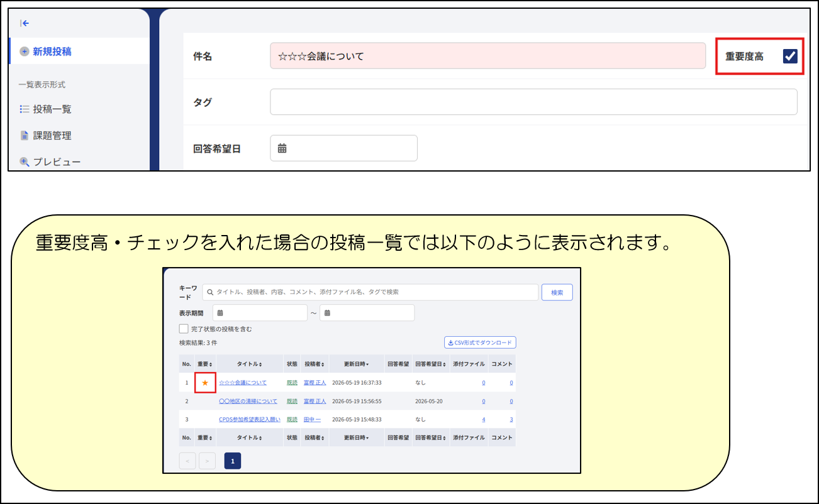Sort by タイトル in the top table header
The height and width of the screenshot is (504, 819).
249,364
